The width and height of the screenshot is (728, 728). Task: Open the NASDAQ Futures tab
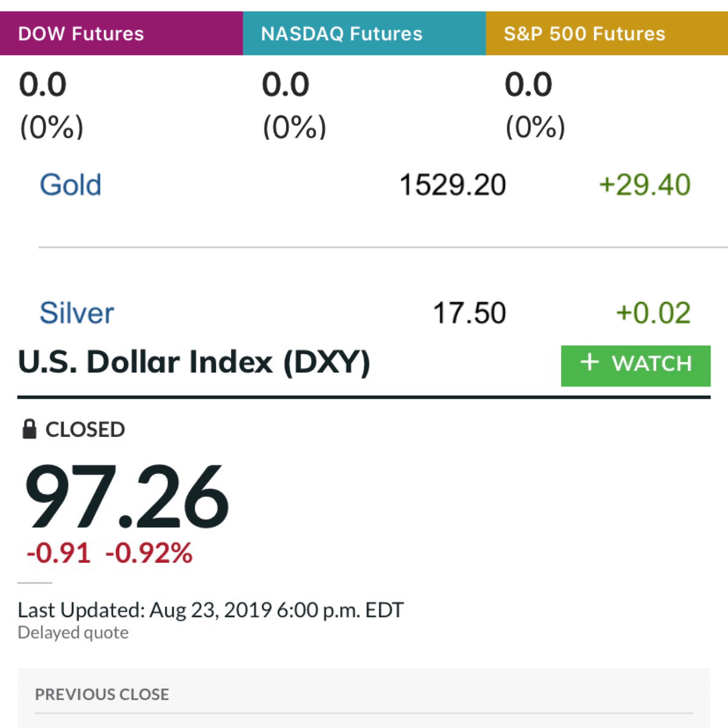point(364,33)
